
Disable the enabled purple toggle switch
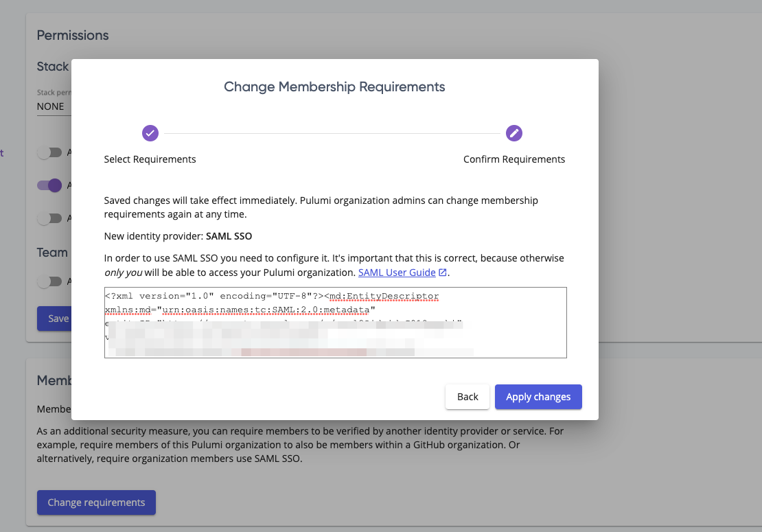[49, 185]
